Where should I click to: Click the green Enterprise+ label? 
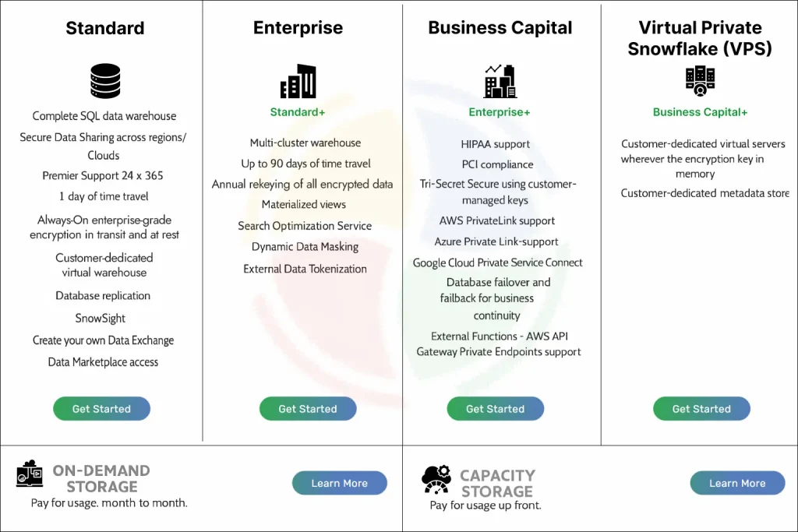[x=500, y=112]
